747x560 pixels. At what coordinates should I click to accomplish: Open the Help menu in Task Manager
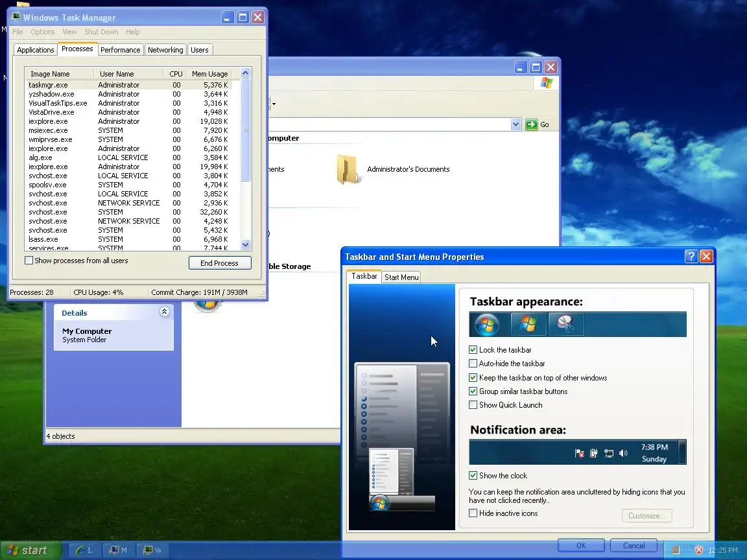click(x=133, y=32)
